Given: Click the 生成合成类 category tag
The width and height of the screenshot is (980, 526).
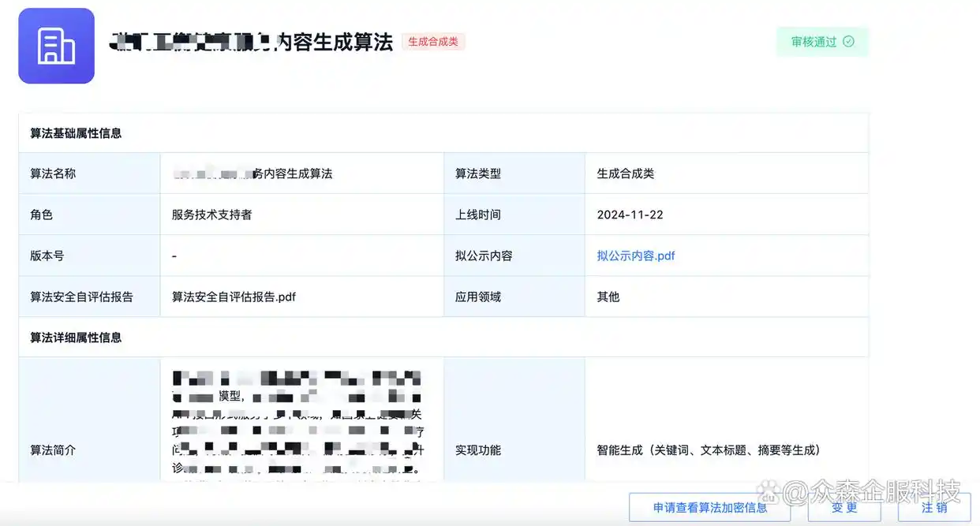Looking at the screenshot, I should [432, 41].
